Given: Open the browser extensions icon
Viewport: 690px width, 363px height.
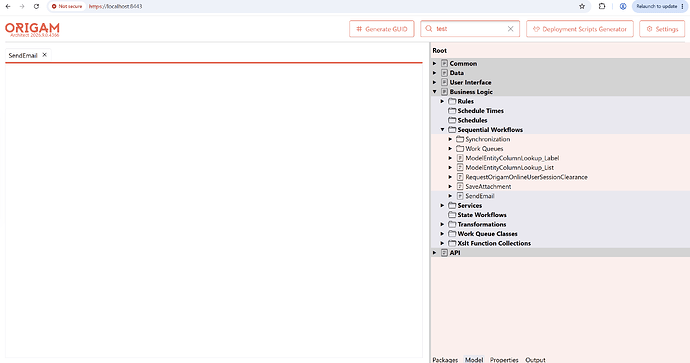Looking at the screenshot, I should click(x=602, y=6).
